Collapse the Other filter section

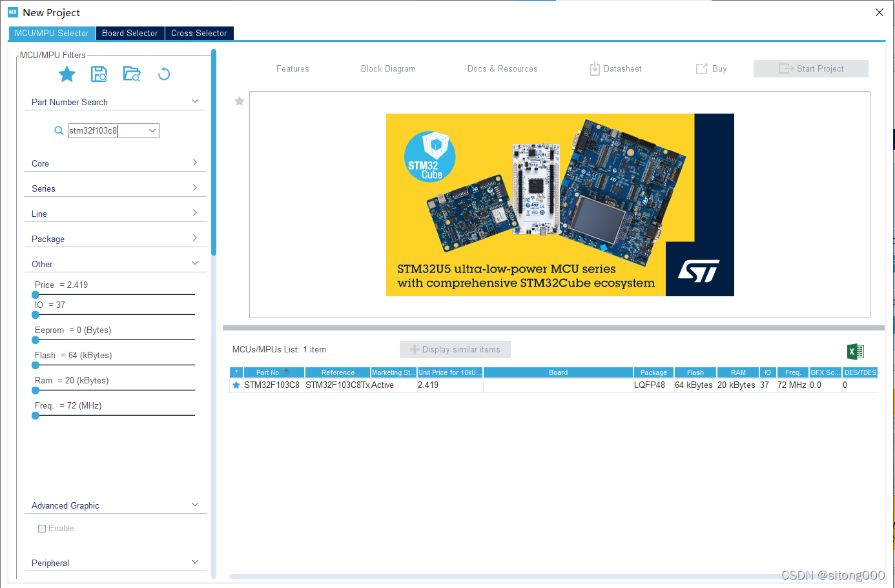(195, 263)
